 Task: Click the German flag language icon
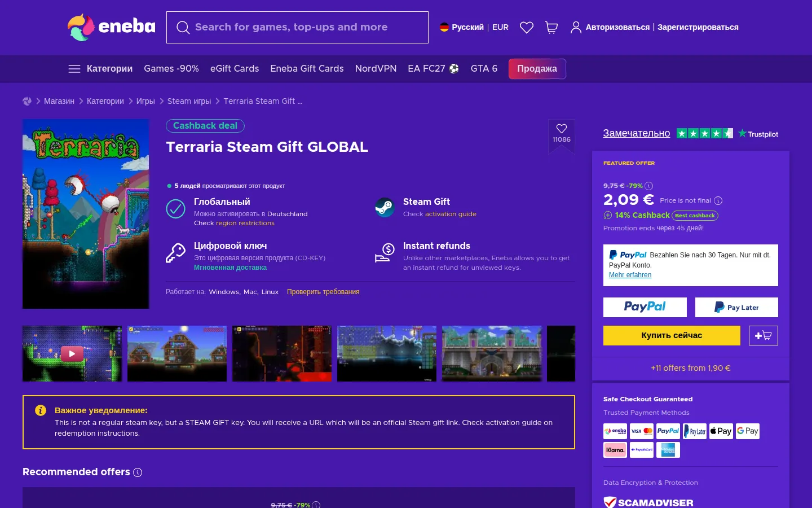(444, 27)
